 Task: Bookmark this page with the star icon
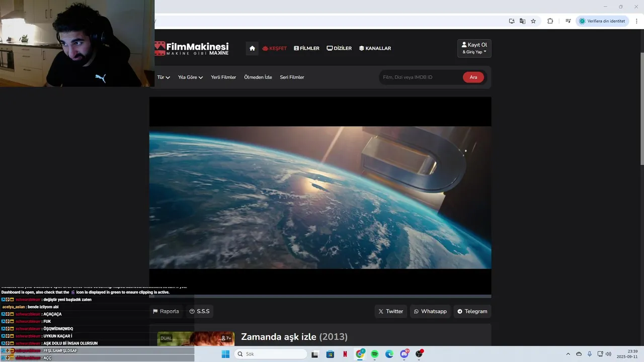[x=533, y=21]
